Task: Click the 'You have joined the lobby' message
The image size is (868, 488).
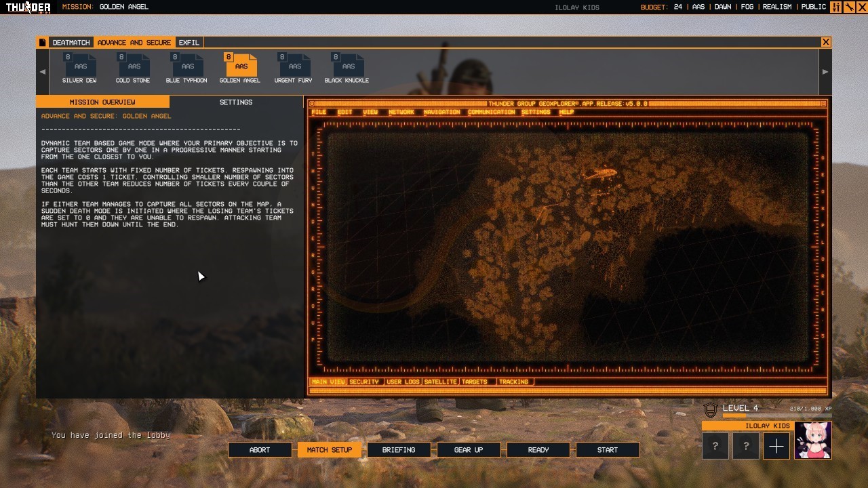Action: pyautogui.click(x=111, y=435)
